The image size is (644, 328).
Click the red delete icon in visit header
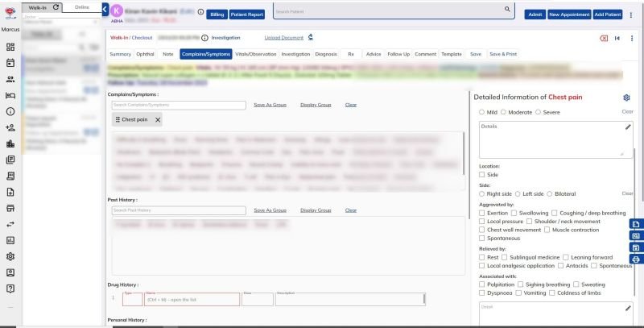(x=603, y=38)
